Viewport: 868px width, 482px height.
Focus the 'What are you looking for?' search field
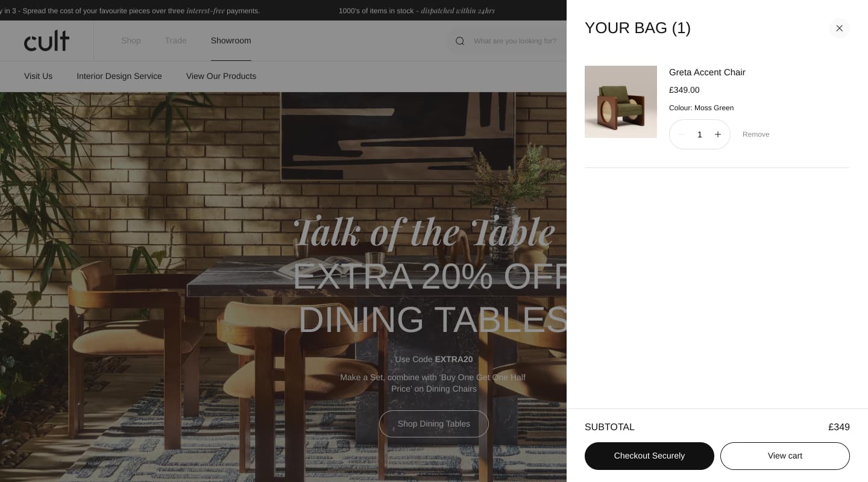[515, 41]
